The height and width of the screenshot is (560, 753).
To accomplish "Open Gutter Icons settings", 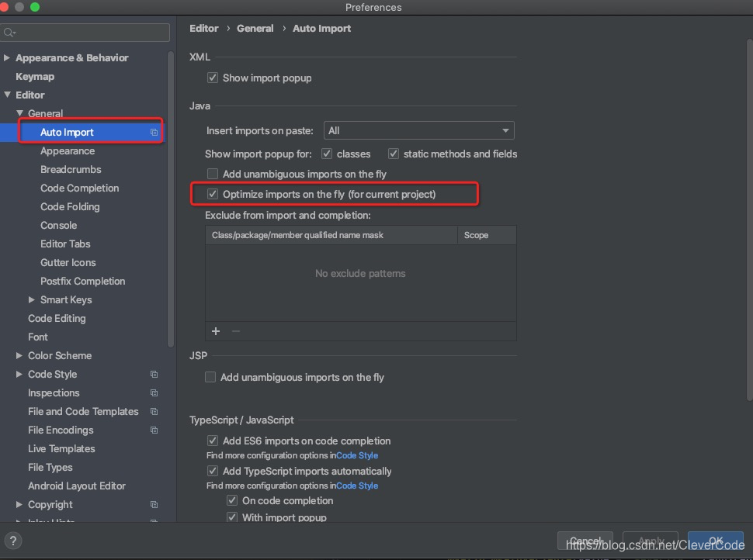I will 68,262.
